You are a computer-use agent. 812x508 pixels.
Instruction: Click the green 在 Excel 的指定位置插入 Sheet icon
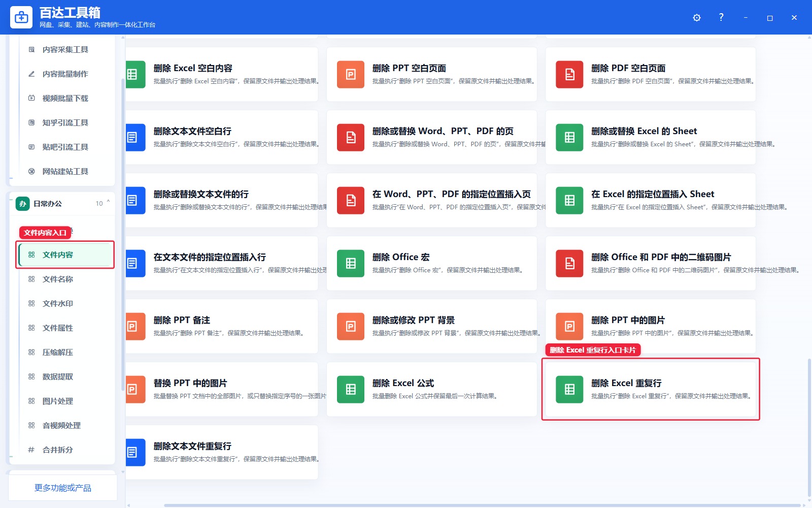tap(569, 200)
